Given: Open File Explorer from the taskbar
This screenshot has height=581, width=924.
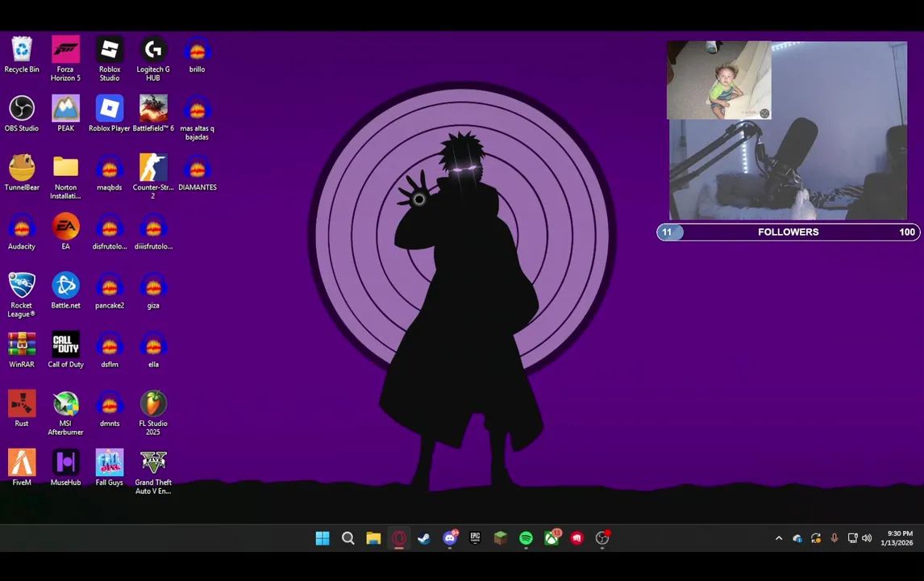Looking at the screenshot, I should click(373, 538).
